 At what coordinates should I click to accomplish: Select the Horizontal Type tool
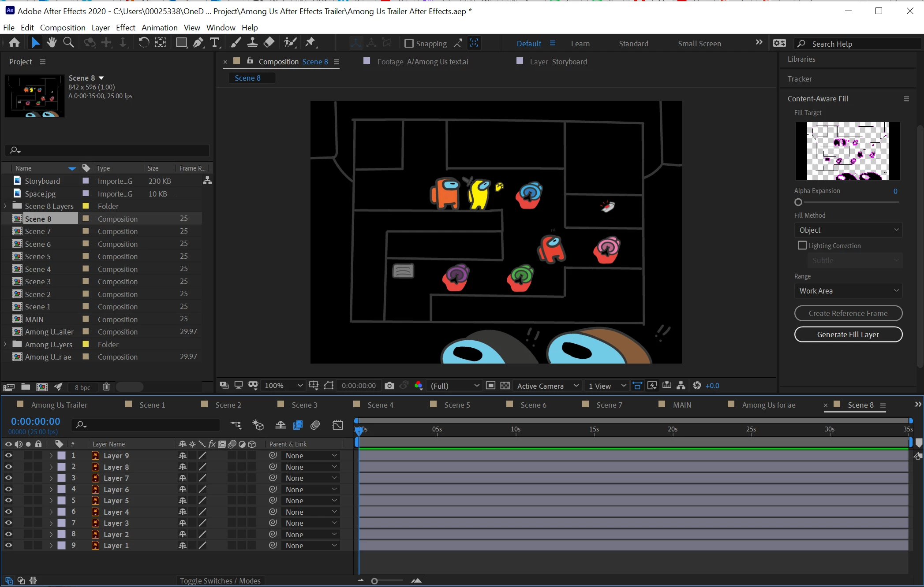pyautogui.click(x=214, y=42)
